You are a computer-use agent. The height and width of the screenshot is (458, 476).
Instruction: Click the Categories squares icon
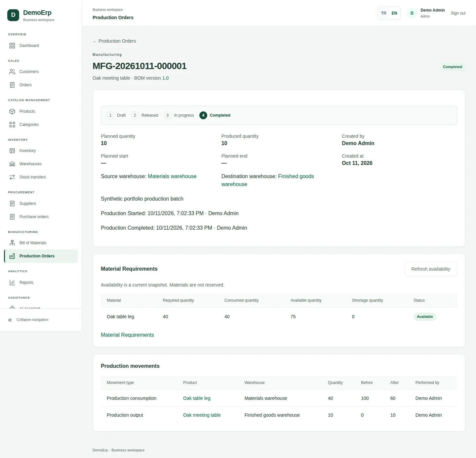pos(12,125)
